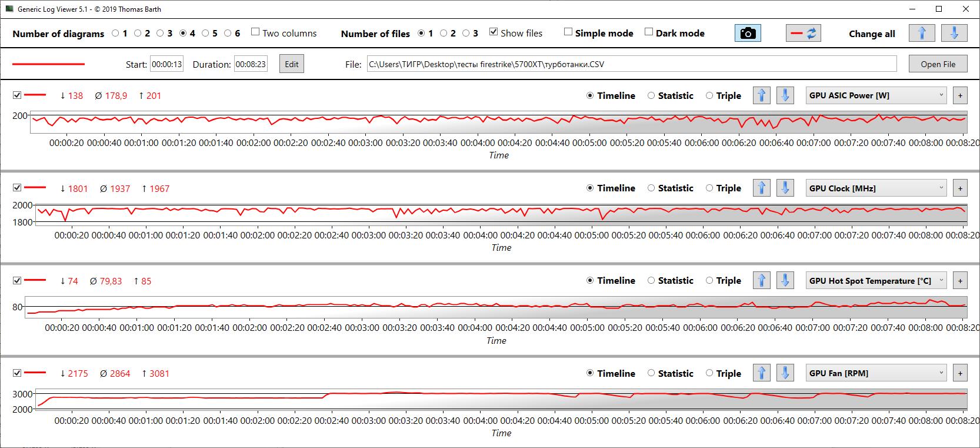Viewport: 980px width, 448px height.
Task: Add a series to GPU Hot Spot Temperature diagram
Action: tap(960, 280)
